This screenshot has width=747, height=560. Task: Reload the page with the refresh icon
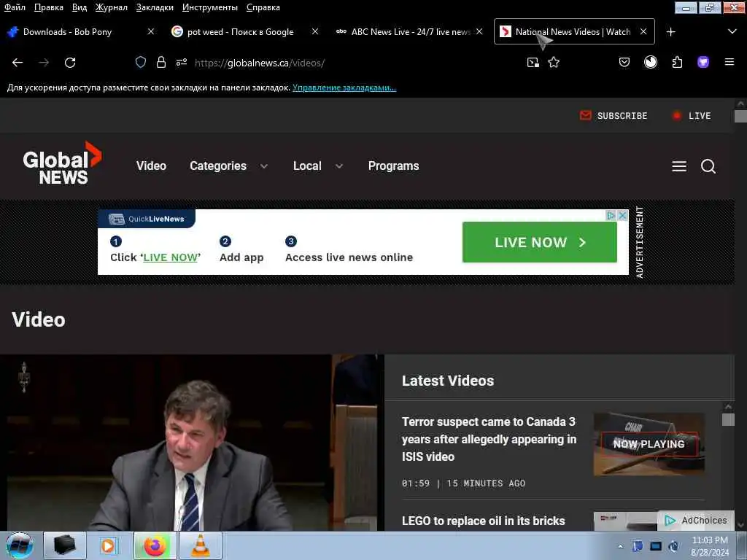pos(70,63)
